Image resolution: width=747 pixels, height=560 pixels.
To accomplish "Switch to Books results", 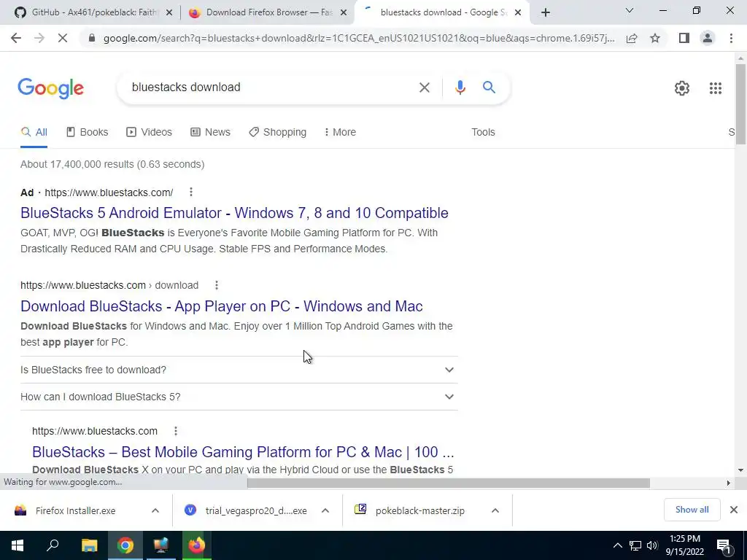I will (88, 132).
